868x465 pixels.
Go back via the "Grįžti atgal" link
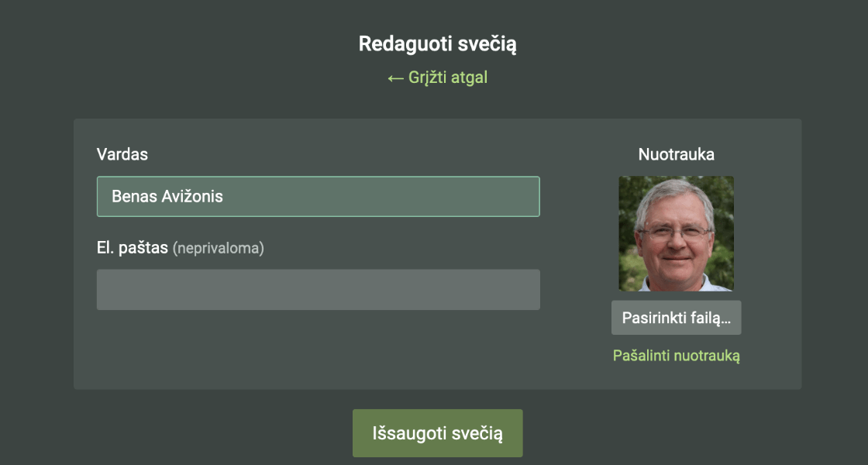click(438, 78)
